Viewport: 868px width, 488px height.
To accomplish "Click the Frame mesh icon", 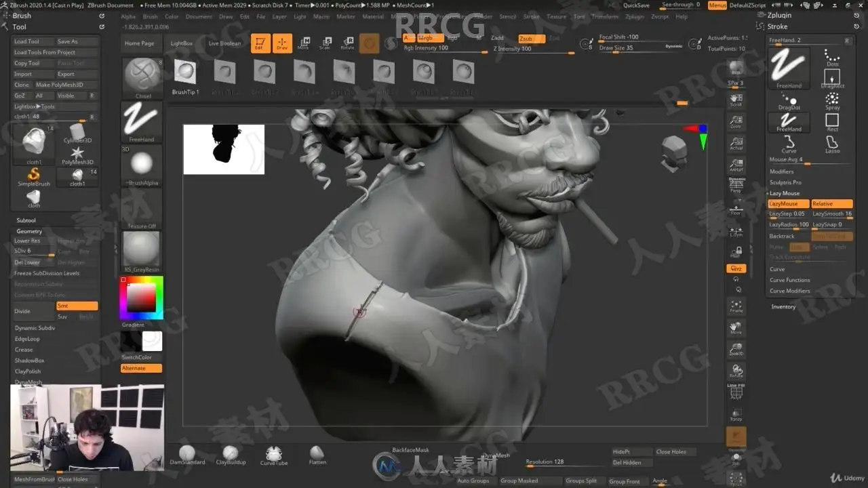I will pos(736,306).
